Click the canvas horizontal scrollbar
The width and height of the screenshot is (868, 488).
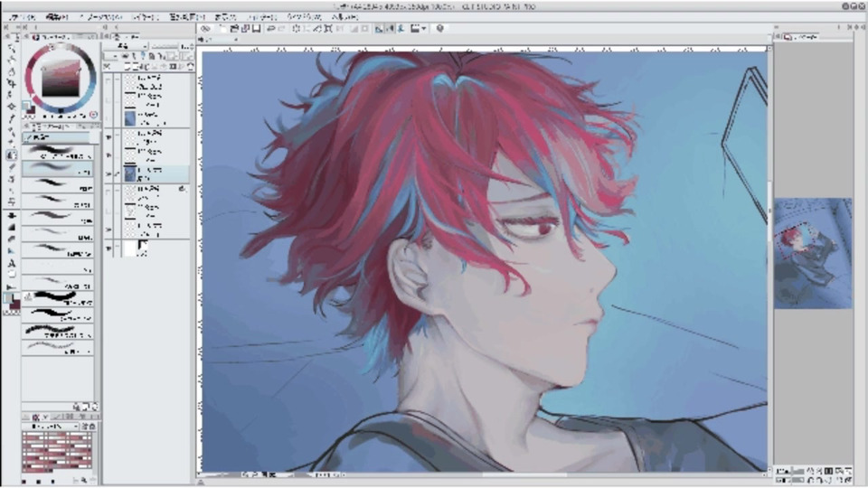click(524, 474)
